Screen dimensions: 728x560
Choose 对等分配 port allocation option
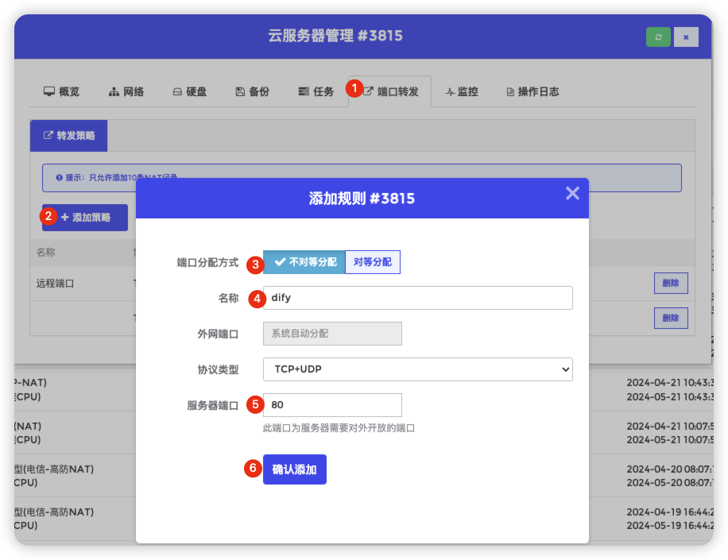(373, 262)
